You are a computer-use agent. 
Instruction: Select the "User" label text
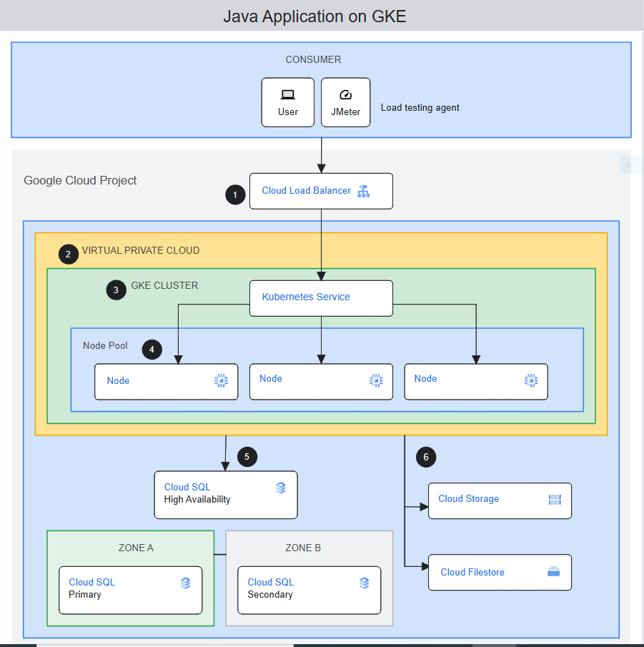click(287, 112)
